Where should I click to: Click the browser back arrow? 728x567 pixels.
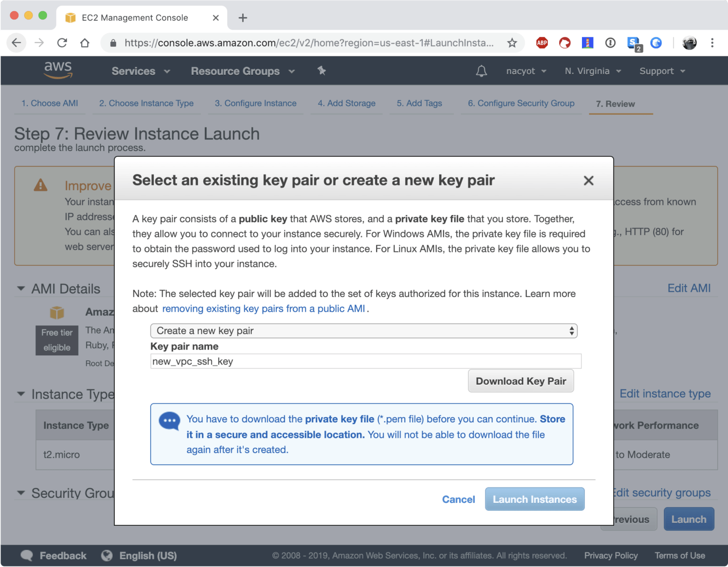[x=17, y=43]
